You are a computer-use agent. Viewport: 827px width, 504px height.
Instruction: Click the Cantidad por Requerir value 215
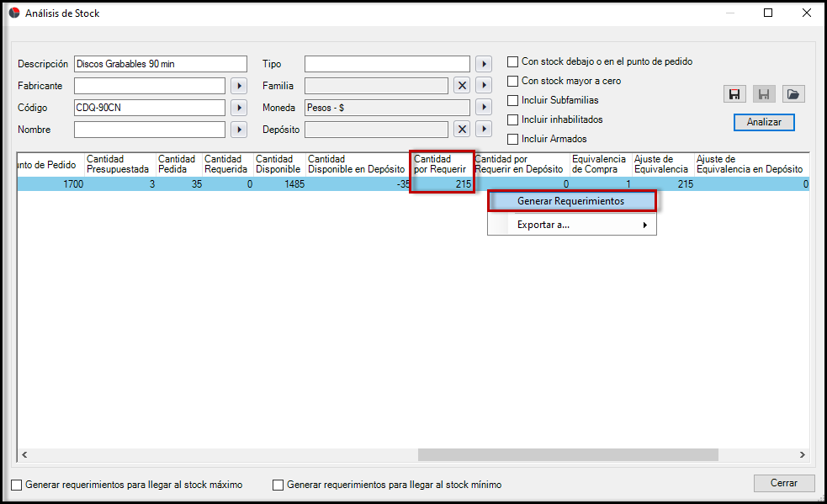tap(442, 184)
